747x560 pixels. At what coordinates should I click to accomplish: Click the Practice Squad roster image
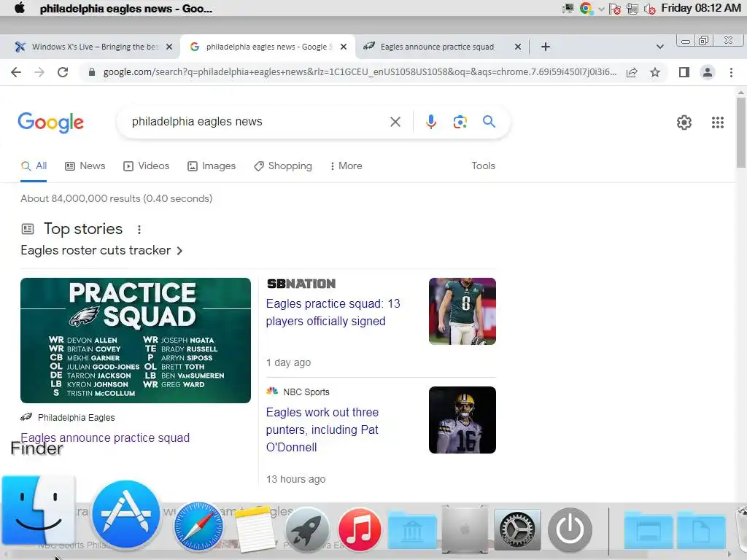click(135, 341)
